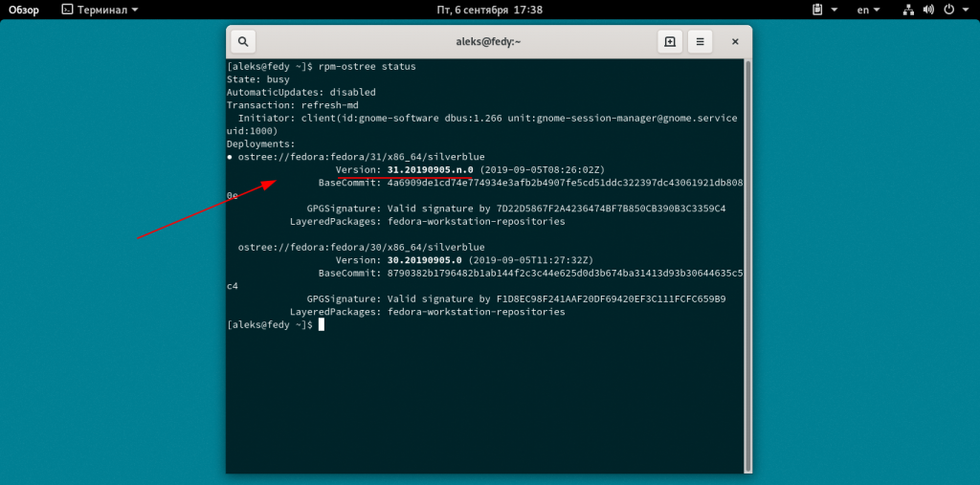Open the calendar from the date and clock

[x=489, y=10]
